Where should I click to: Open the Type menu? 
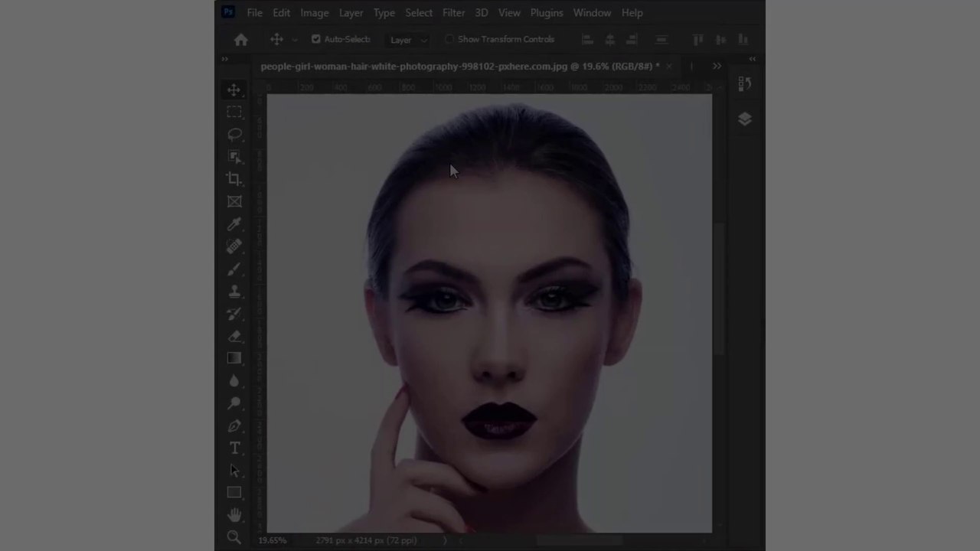[384, 12]
